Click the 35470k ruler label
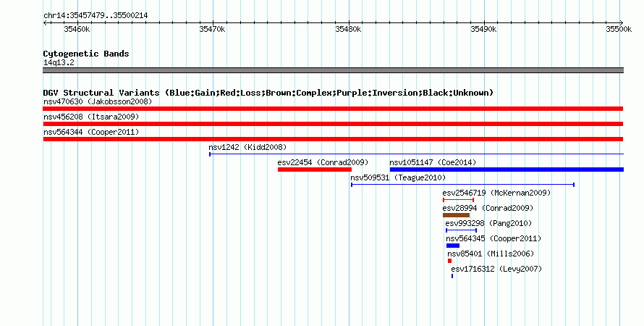644x326 pixels. (x=212, y=29)
